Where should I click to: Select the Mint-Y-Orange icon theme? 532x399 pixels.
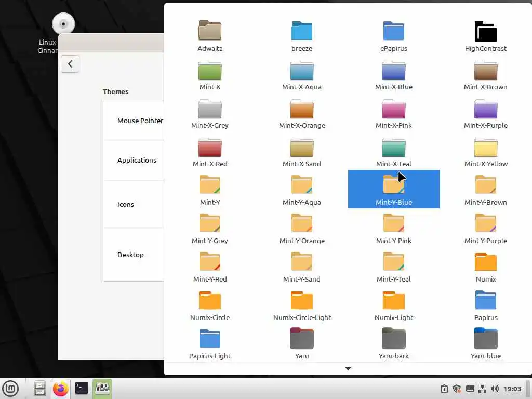302,228
